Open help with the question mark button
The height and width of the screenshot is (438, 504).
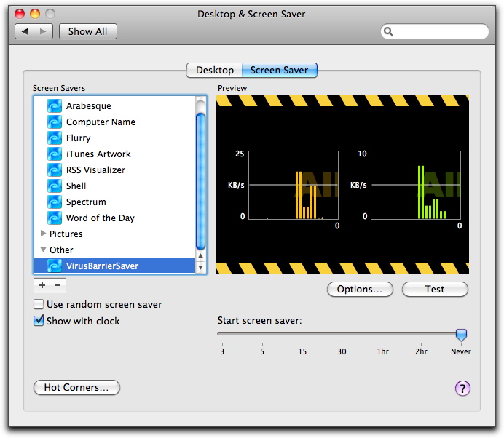[x=462, y=389]
